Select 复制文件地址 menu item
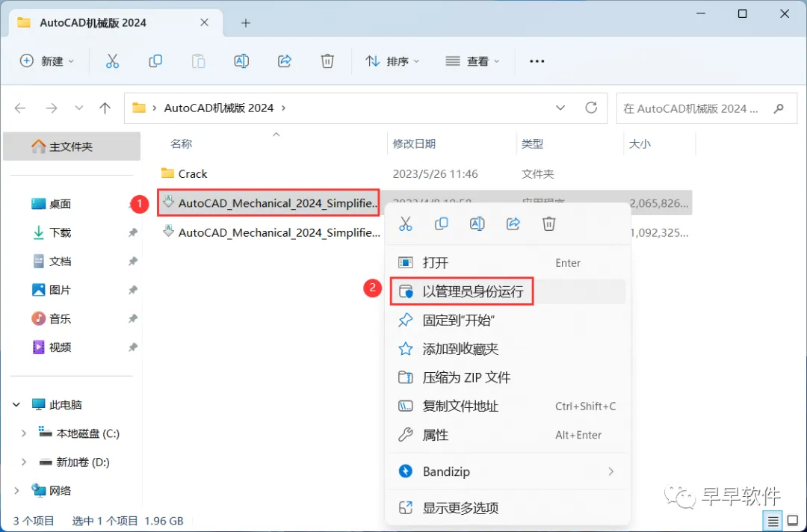Screen dimensions: 807x532 (507, 406)
